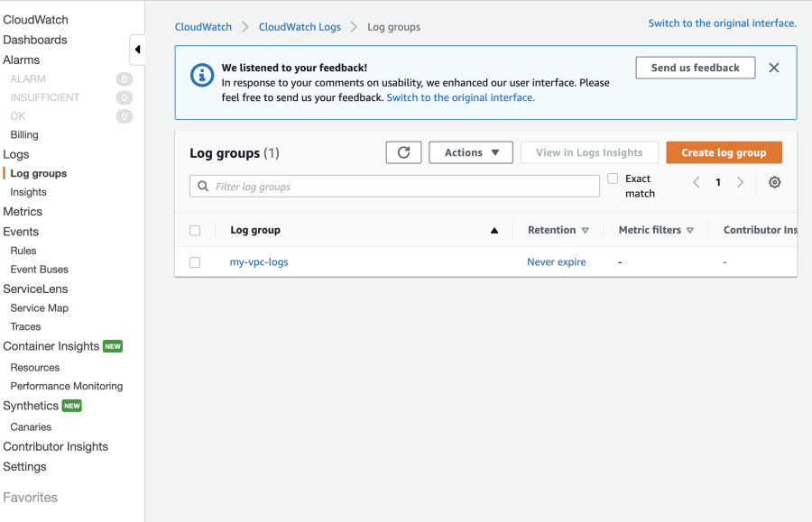Open Settings in sidebar
The width and height of the screenshot is (812, 522).
click(25, 467)
